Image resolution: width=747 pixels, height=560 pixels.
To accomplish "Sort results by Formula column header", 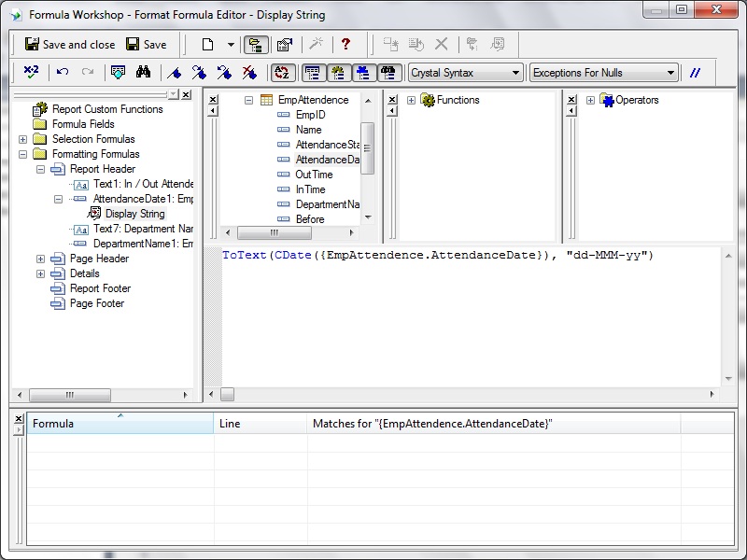I will (120, 423).
